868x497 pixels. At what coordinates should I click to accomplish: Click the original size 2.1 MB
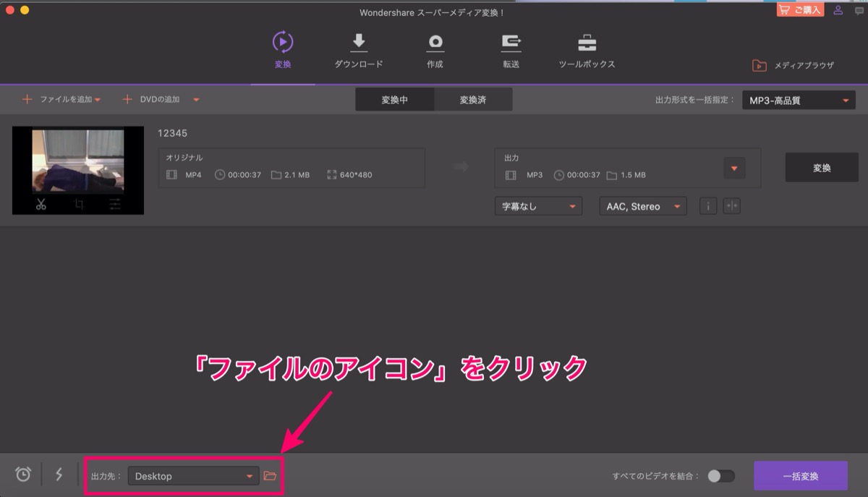point(297,175)
